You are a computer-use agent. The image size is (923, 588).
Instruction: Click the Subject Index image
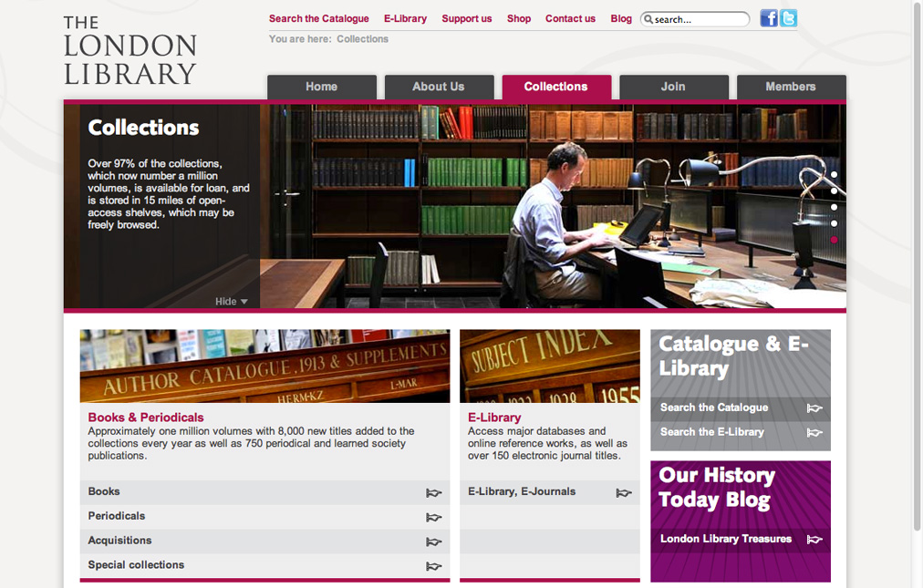550,366
